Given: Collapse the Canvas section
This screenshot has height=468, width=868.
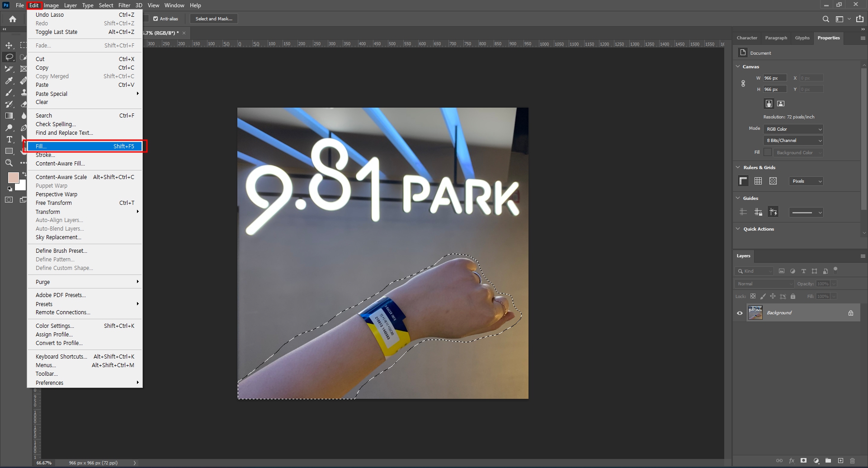Looking at the screenshot, I should click(x=738, y=66).
